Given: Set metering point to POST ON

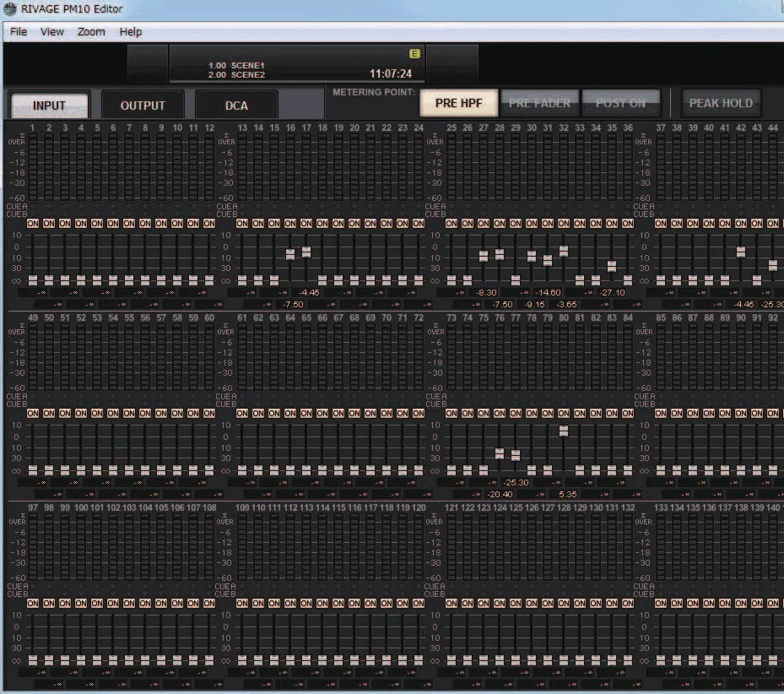Looking at the screenshot, I should click(620, 103).
